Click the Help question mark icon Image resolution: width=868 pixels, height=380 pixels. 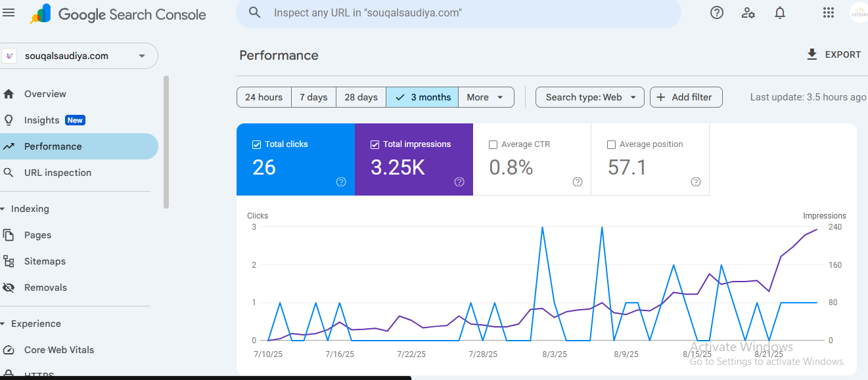tap(717, 12)
